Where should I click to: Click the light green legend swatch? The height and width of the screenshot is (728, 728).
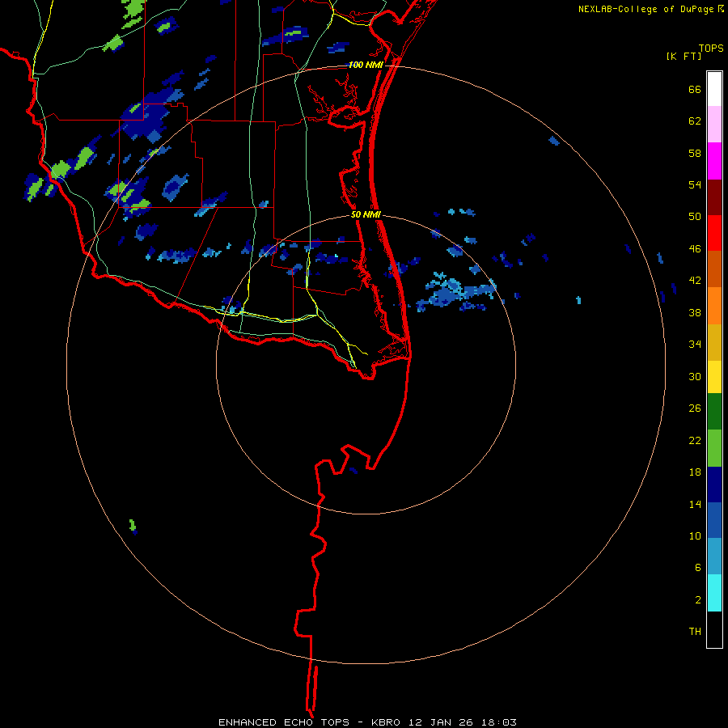pyautogui.click(x=714, y=448)
